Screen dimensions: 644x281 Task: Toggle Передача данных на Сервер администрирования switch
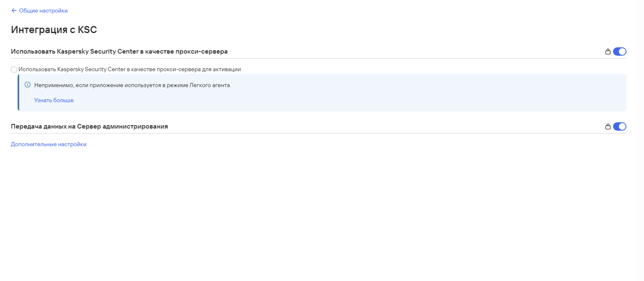tap(620, 126)
